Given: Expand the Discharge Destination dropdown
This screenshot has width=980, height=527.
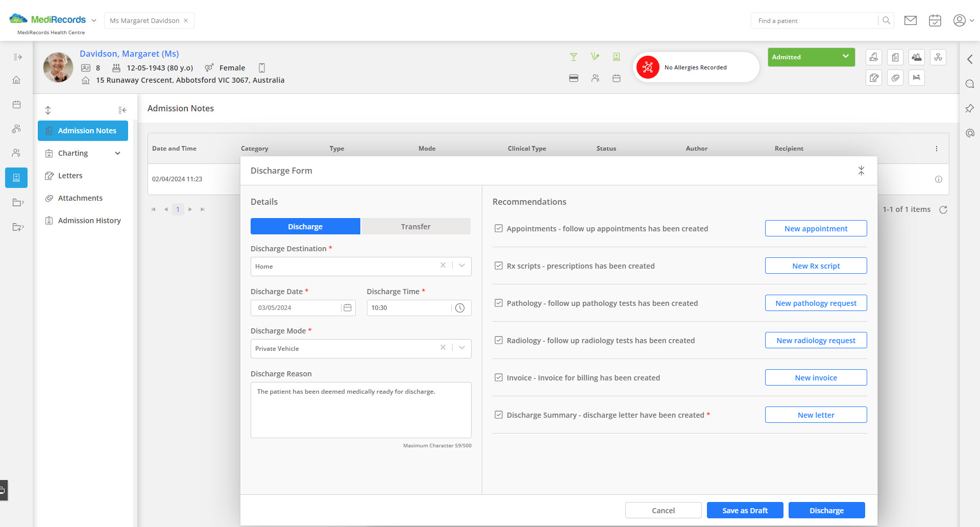Looking at the screenshot, I should tap(462, 266).
